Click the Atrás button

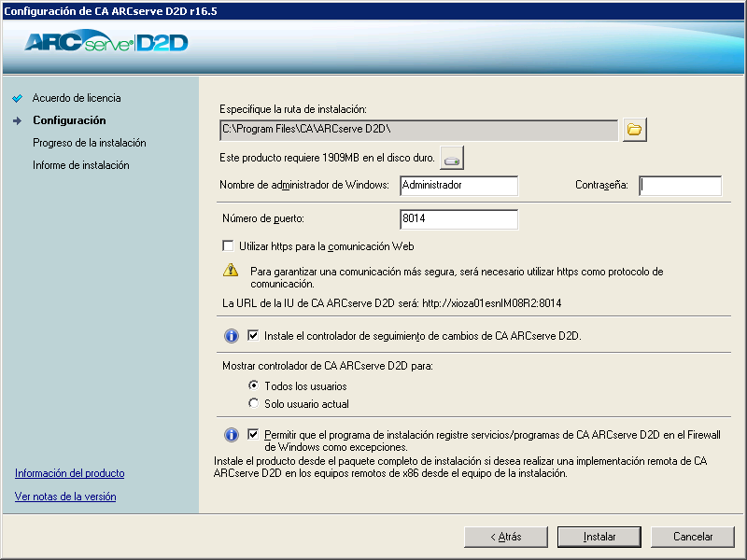click(x=505, y=537)
